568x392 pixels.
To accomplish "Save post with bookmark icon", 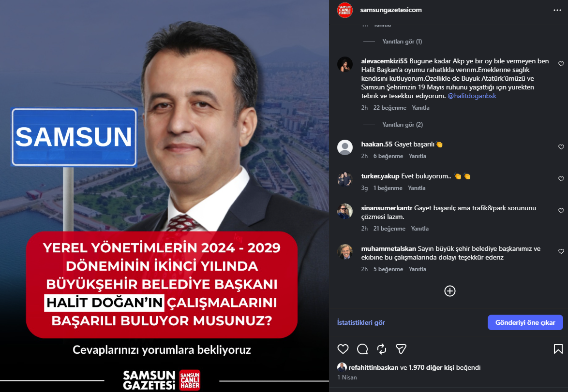I will tap(558, 349).
